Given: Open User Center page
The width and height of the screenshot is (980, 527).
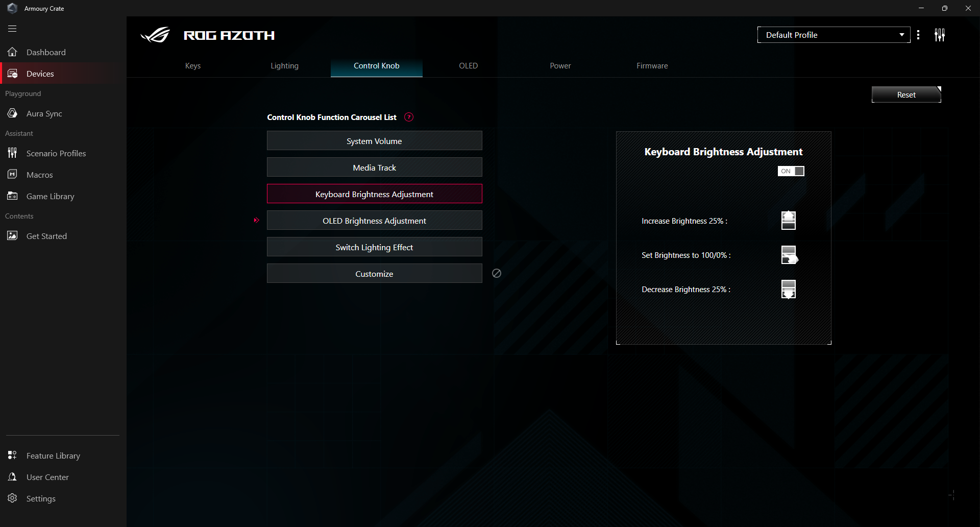Looking at the screenshot, I should [63, 477].
